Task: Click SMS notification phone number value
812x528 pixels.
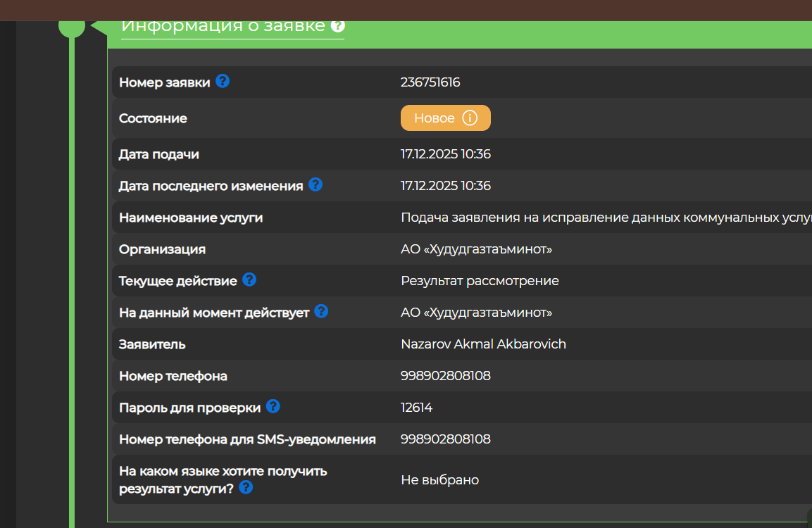Action: point(445,439)
